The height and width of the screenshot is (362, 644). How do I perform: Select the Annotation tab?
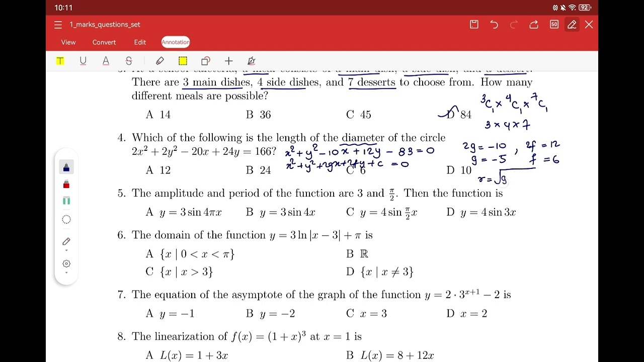(x=176, y=42)
